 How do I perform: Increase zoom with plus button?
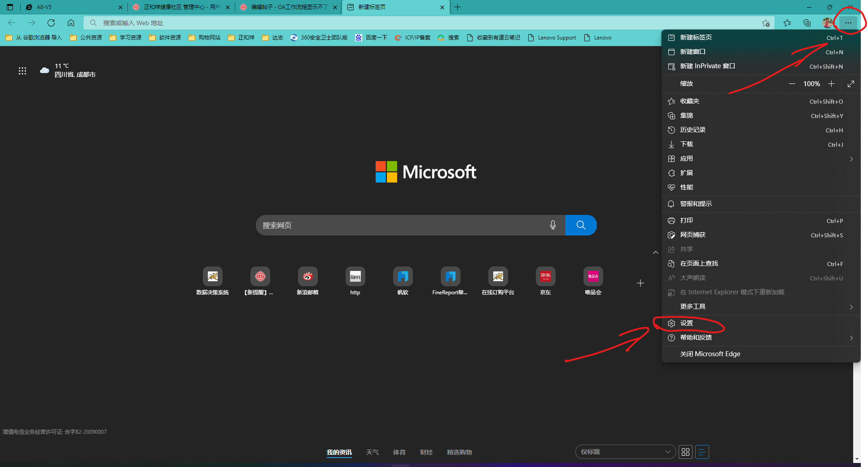[831, 84]
